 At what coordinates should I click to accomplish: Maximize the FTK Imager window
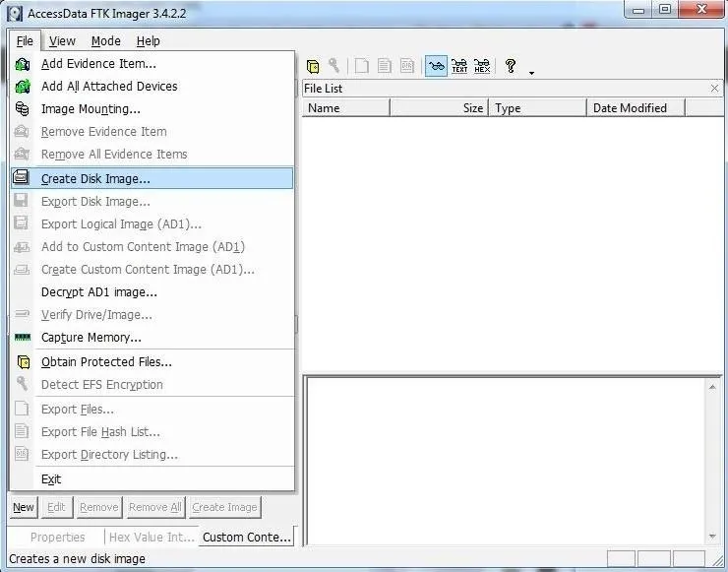tap(665, 9)
